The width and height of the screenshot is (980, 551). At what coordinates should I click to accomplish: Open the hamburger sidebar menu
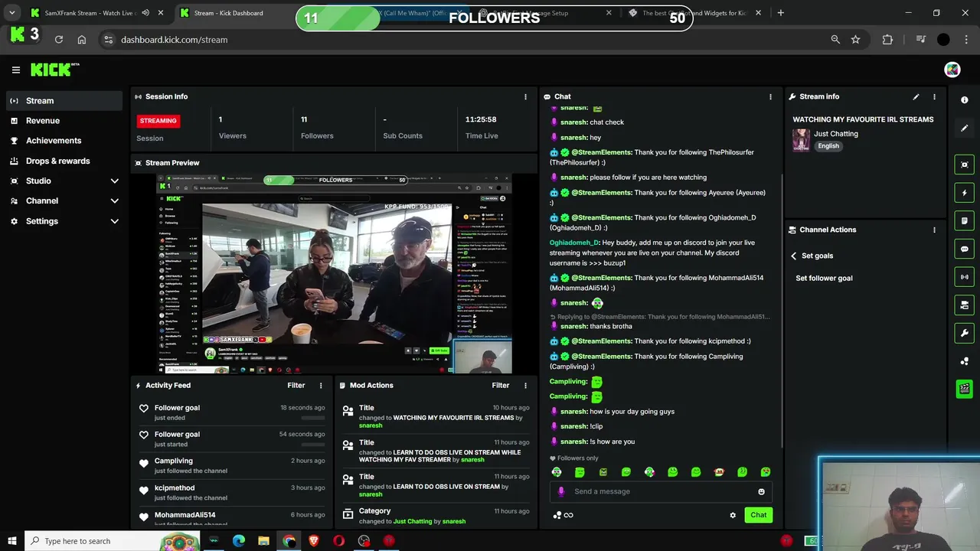15,70
